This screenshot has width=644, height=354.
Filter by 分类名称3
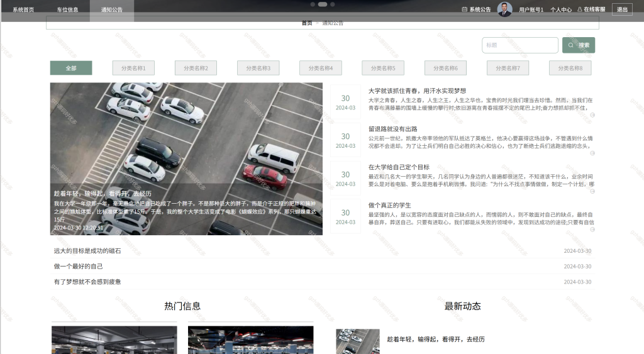click(x=258, y=68)
